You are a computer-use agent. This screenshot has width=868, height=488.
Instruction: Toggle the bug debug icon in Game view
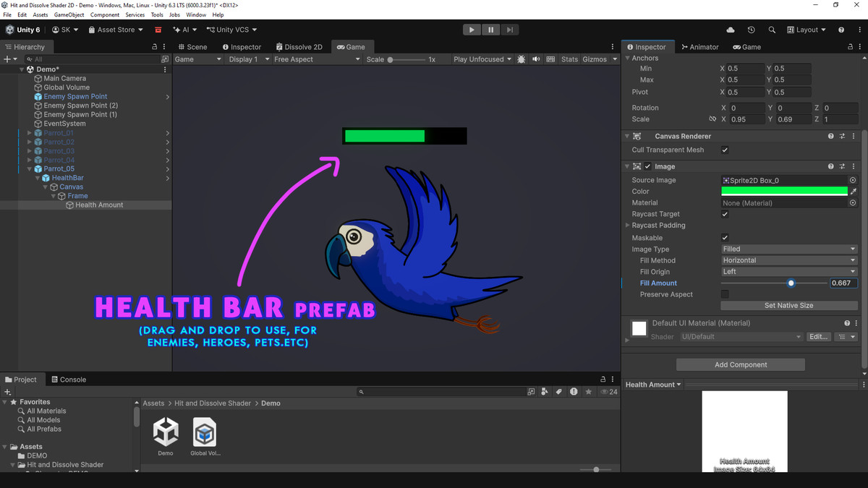click(x=522, y=59)
